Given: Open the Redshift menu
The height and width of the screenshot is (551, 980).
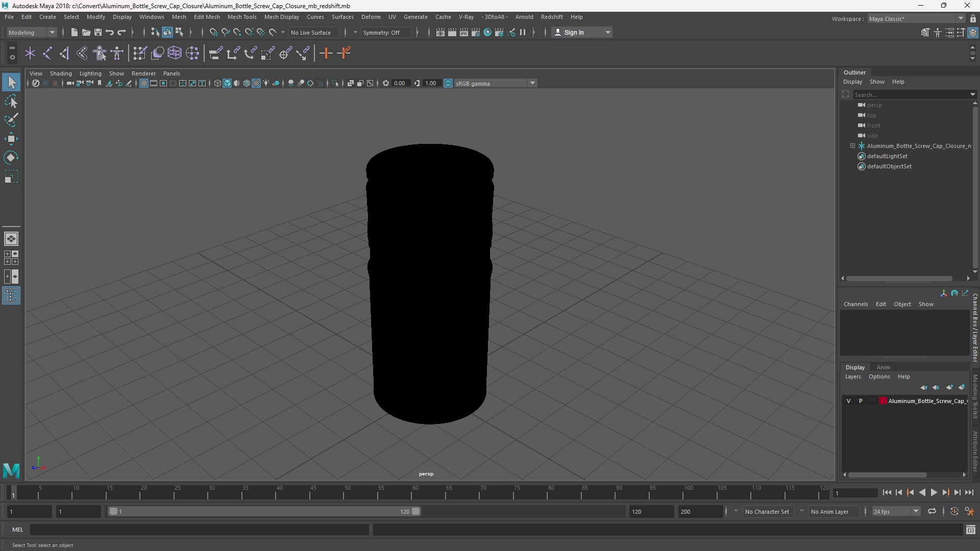Looking at the screenshot, I should 552,17.
